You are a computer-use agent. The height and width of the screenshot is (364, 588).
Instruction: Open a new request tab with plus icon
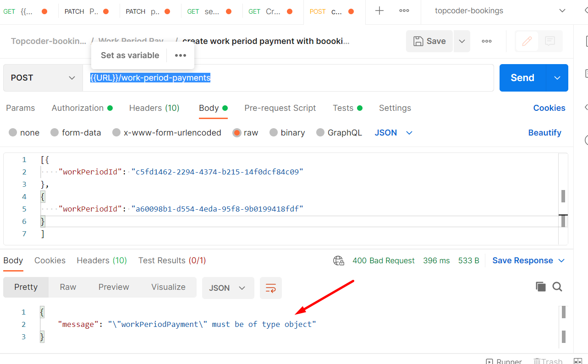click(381, 11)
